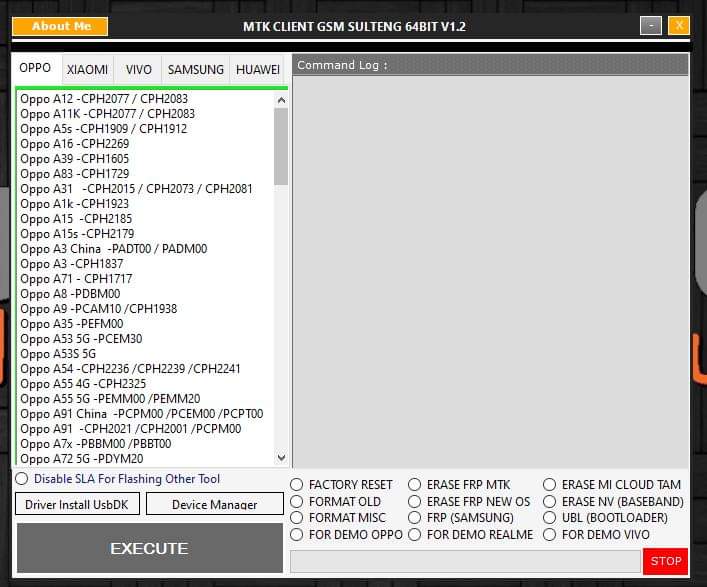Image resolution: width=707 pixels, height=587 pixels.
Task: Switch to the XIAOMI tab
Action: (x=87, y=70)
